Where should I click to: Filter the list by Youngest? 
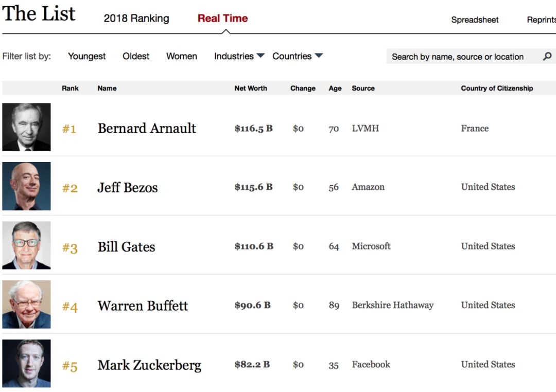click(x=86, y=56)
